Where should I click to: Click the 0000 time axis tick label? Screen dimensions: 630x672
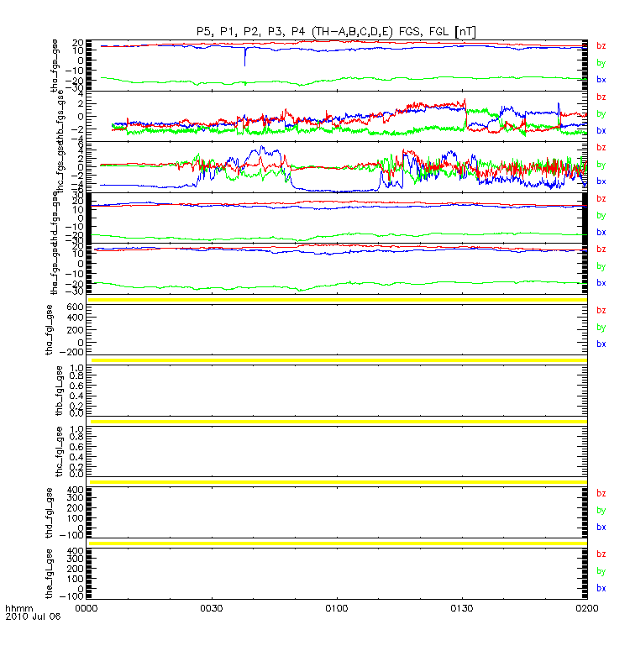coord(87,608)
